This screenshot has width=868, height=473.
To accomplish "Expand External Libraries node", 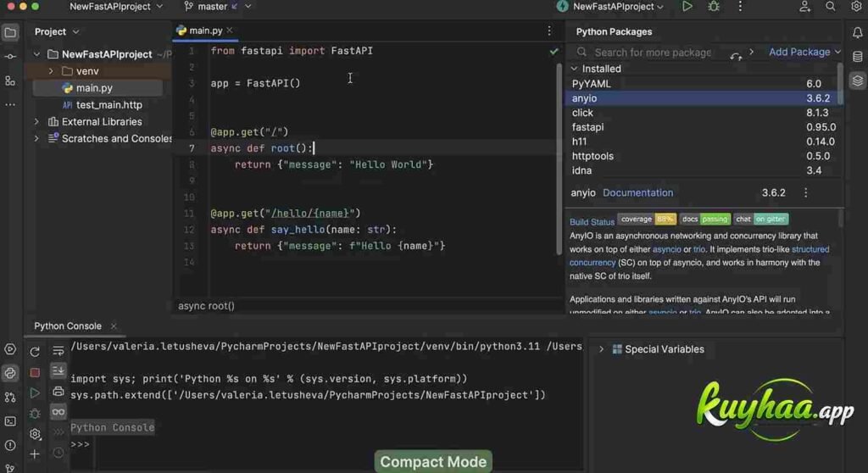I will pos(36,122).
